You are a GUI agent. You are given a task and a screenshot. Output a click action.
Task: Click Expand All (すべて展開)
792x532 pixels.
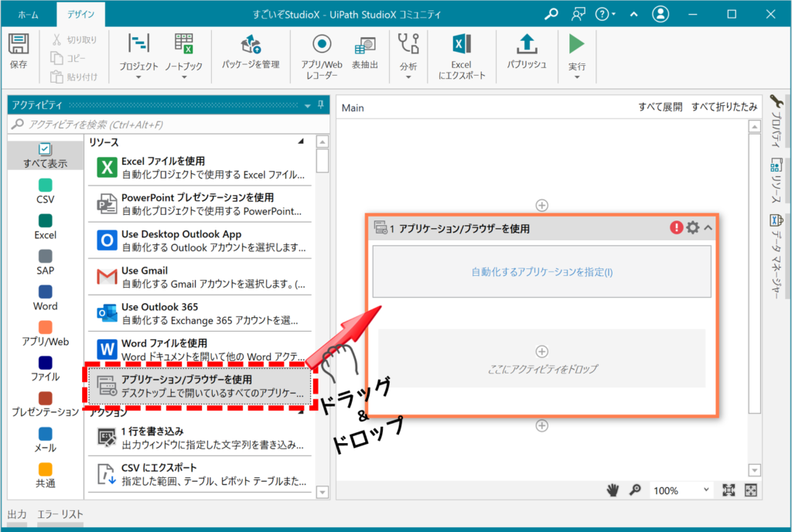661,107
